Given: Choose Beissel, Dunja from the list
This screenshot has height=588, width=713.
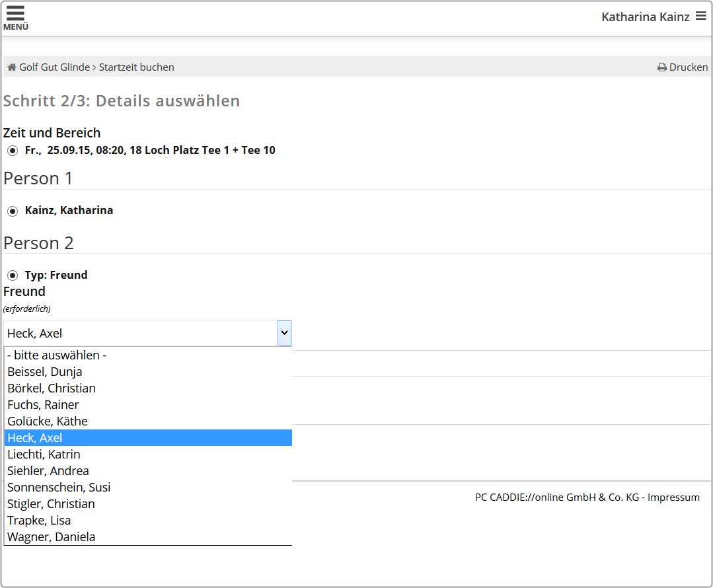Looking at the screenshot, I should pos(45,372).
